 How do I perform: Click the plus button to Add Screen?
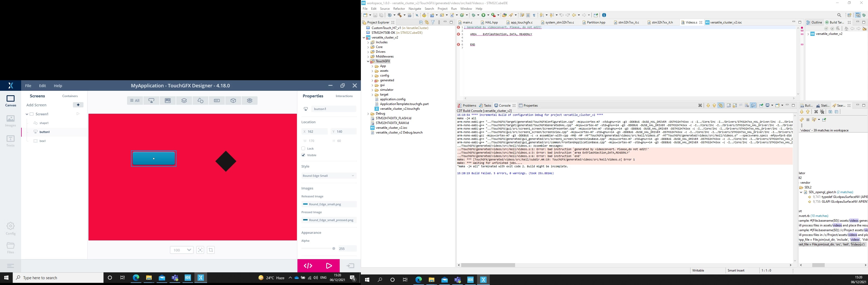(78, 105)
